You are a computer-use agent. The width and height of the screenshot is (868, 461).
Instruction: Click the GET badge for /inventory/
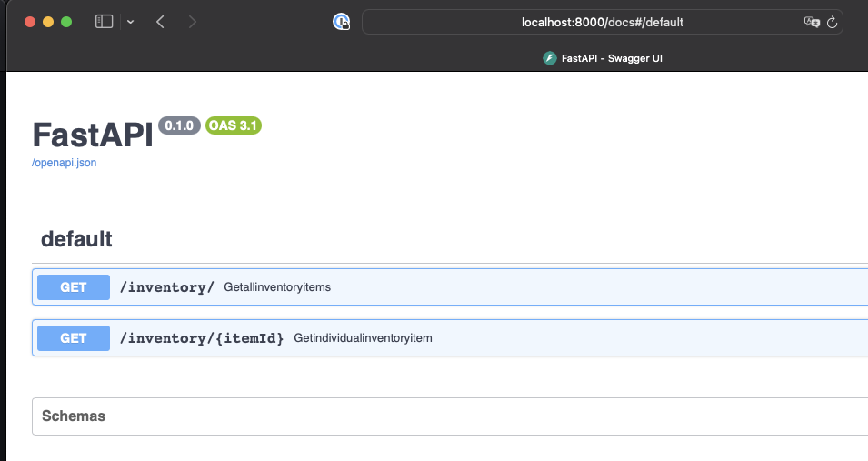(x=74, y=287)
